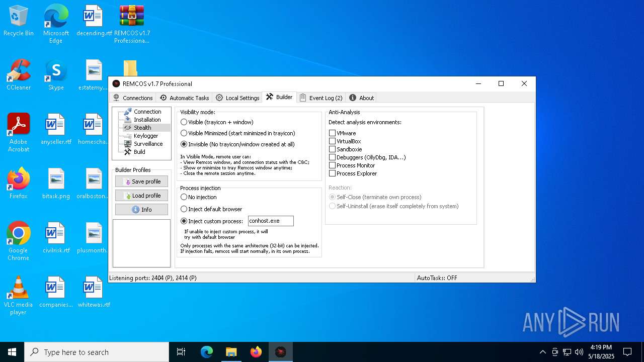
Task: Switch to the Automatic Tasks tab
Action: point(184,98)
